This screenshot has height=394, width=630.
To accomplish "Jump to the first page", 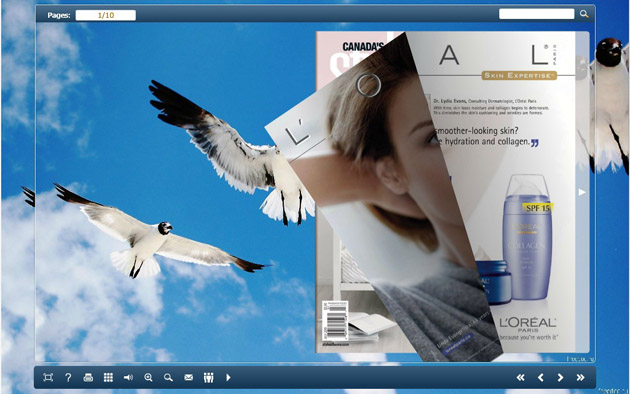I will [x=520, y=378].
